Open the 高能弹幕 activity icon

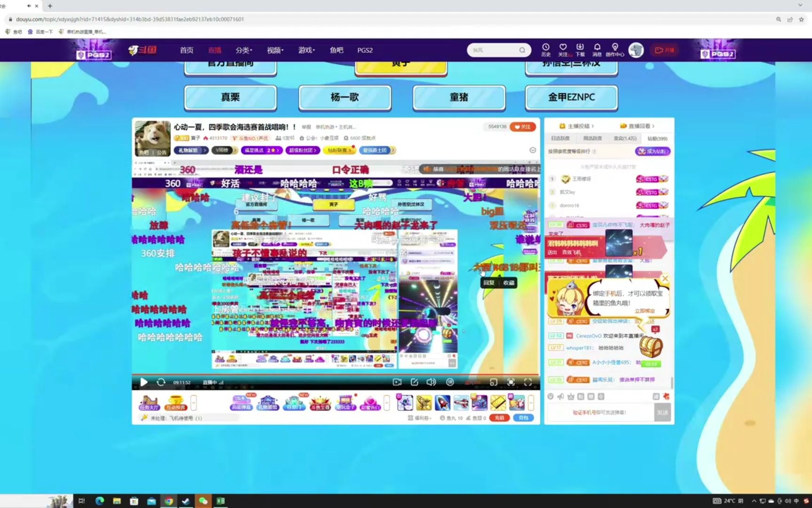tap(241, 403)
